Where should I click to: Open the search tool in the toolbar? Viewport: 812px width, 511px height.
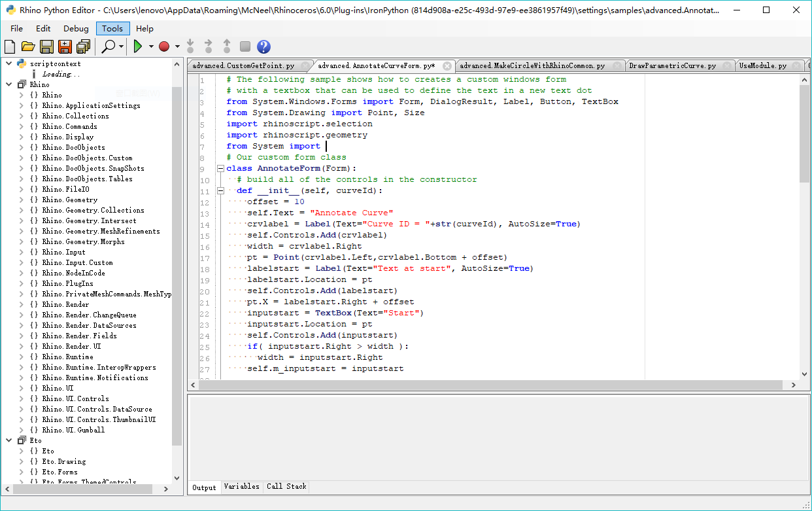click(110, 46)
